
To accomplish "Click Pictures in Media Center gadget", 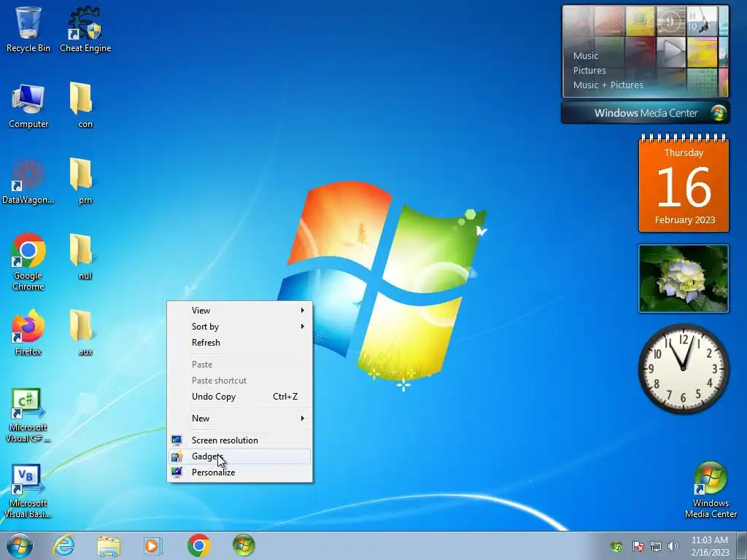I will [589, 71].
